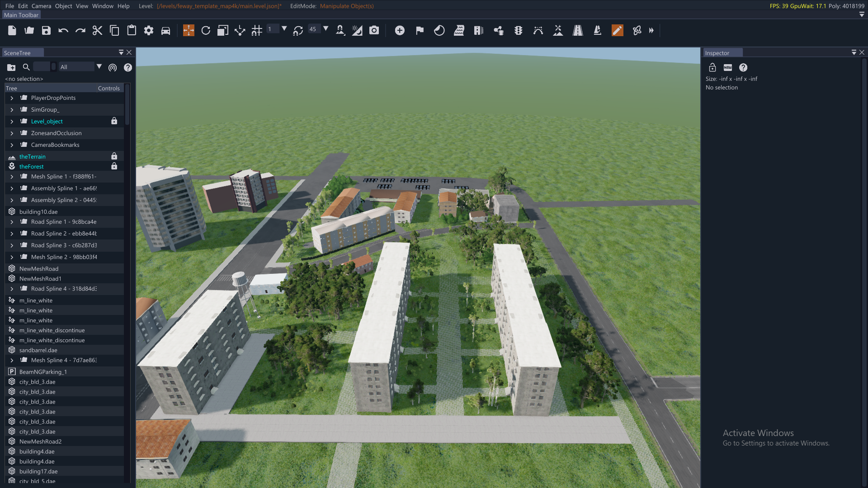Click the Controls column header

[x=108, y=88]
